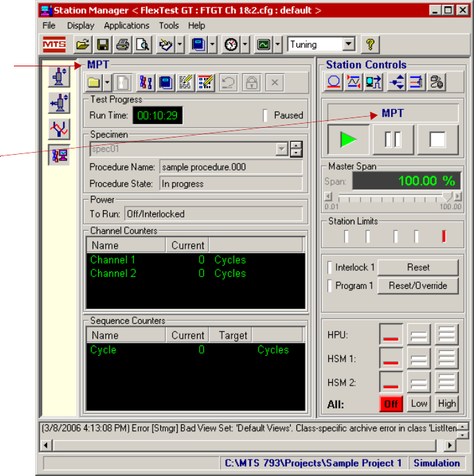Set HPU to high pressure
Screen dimensions: 474x476
446,334
